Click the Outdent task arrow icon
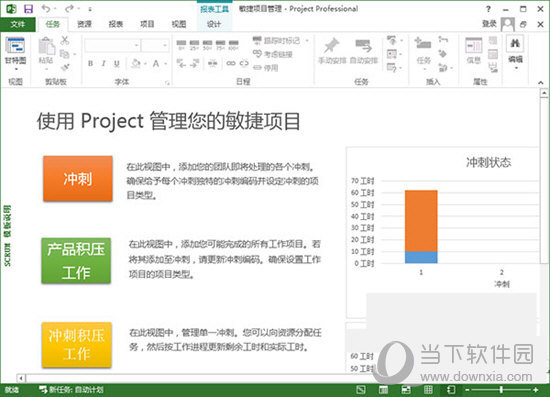Image resolution: width=550 pixels, height=397 pixels. [181, 63]
